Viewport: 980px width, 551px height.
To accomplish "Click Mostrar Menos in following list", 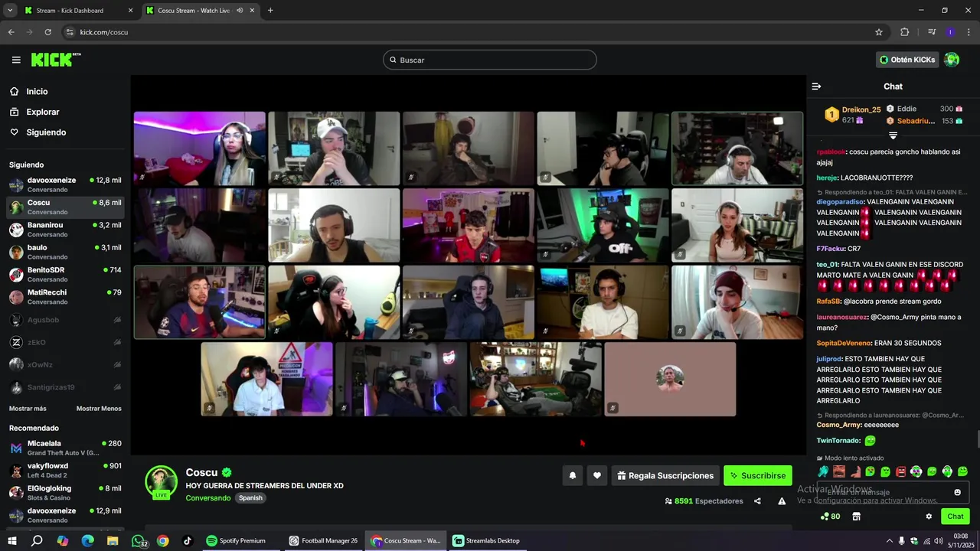I will pyautogui.click(x=99, y=409).
